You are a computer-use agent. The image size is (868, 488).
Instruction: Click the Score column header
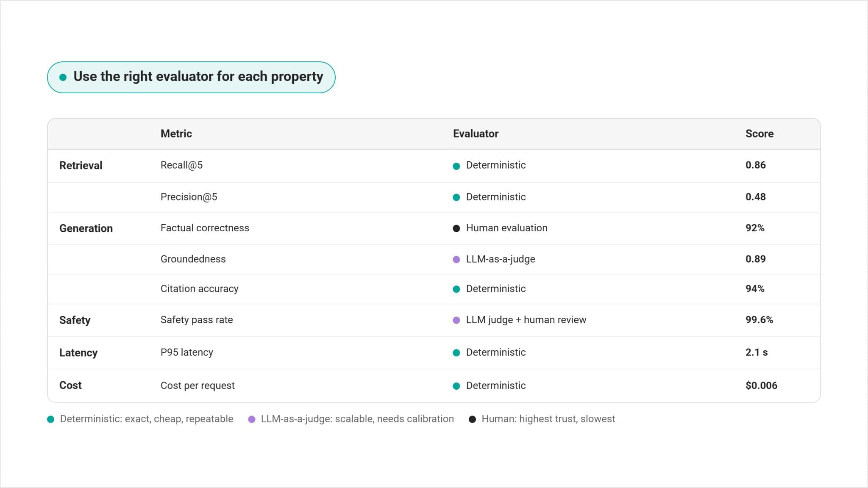(759, 133)
